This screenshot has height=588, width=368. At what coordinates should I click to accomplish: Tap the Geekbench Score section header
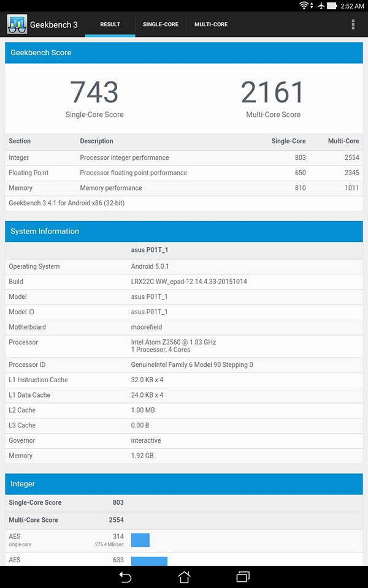tap(184, 53)
